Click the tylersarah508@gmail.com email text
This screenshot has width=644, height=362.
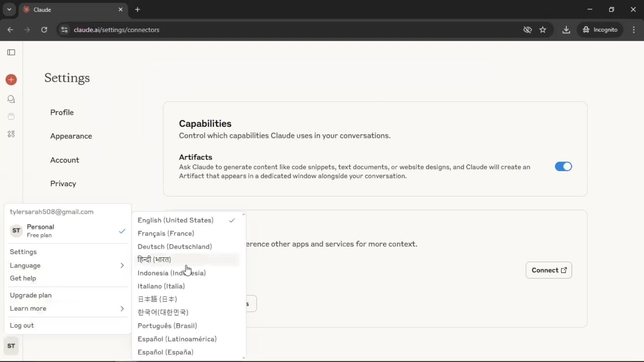tap(52, 212)
